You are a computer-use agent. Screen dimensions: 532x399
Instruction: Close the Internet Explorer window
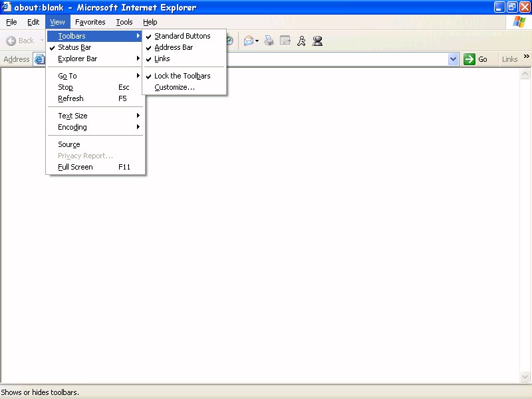[x=525, y=7]
